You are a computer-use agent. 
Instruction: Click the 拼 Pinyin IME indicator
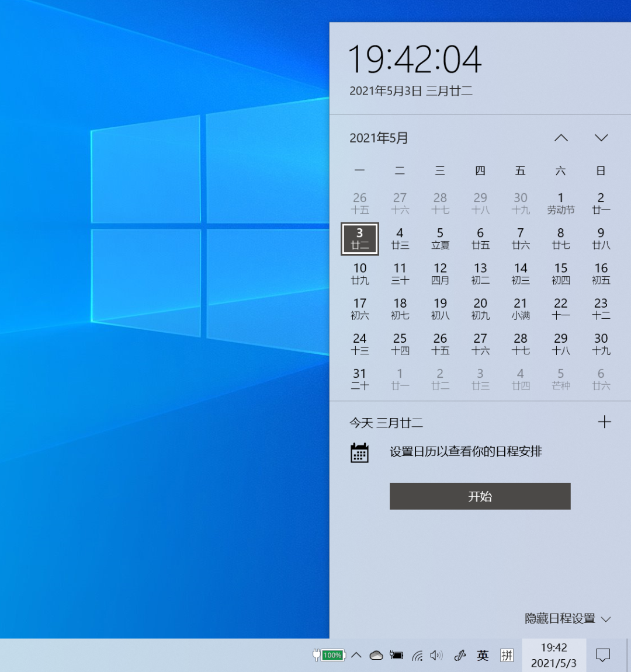click(x=506, y=655)
